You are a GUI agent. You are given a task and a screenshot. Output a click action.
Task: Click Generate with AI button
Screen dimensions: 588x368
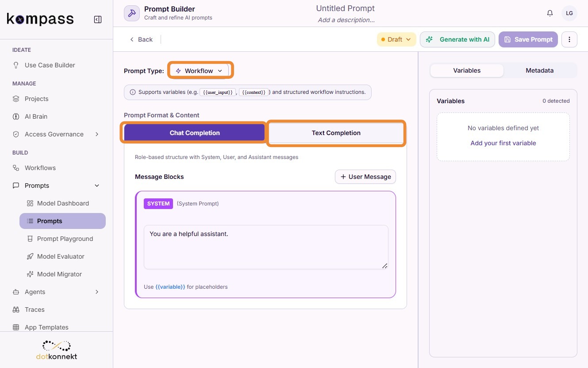pos(457,39)
